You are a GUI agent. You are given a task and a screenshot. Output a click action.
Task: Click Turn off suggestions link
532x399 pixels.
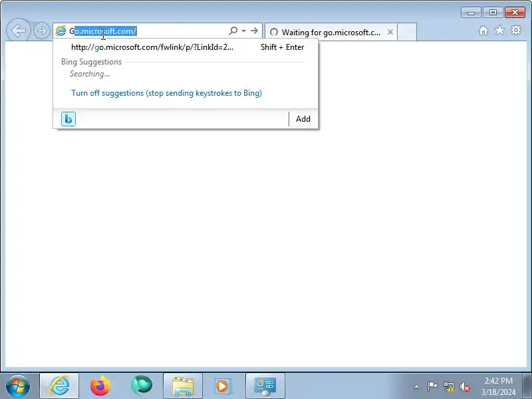click(167, 93)
